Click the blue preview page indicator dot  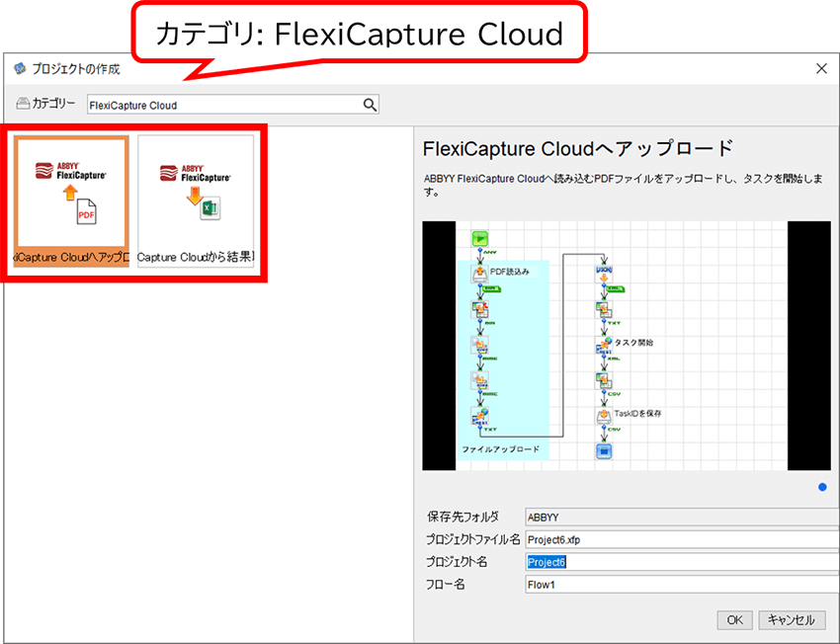822,487
